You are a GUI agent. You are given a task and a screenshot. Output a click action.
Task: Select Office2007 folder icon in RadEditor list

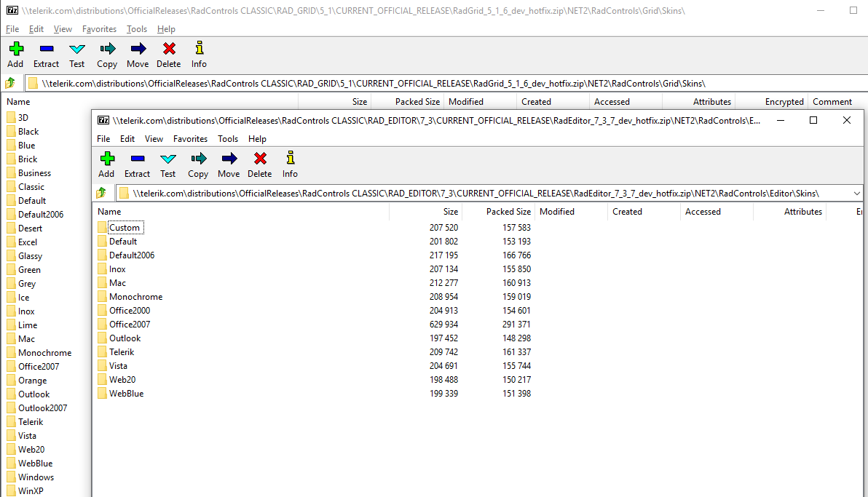coord(102,324)
